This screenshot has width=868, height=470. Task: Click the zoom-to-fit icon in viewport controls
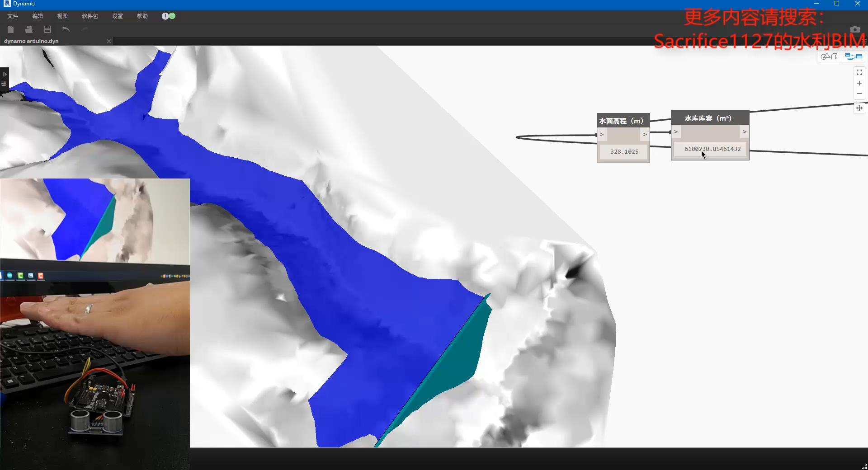point(859,72)
